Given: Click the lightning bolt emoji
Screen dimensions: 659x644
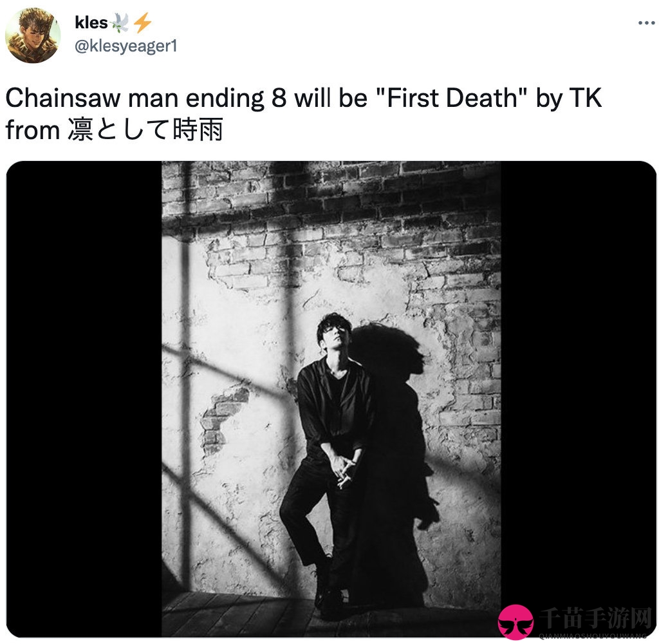Looking at the screenshot, I should point(142,23).
